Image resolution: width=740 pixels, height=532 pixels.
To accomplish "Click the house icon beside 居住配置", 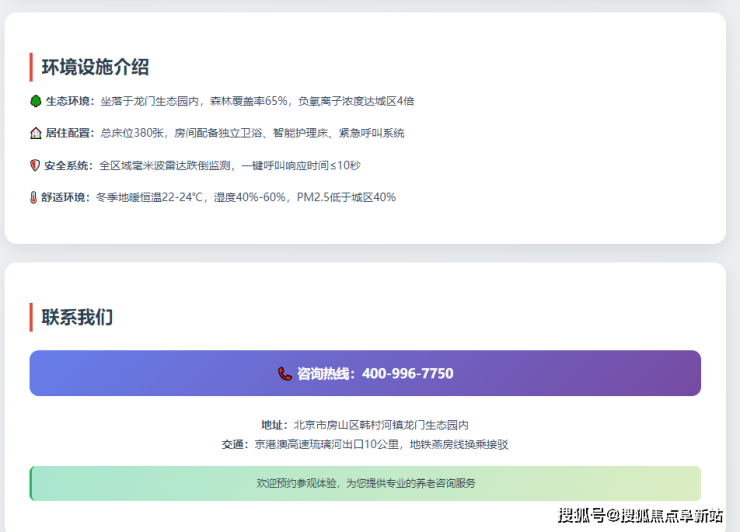I will coord(35,133).
